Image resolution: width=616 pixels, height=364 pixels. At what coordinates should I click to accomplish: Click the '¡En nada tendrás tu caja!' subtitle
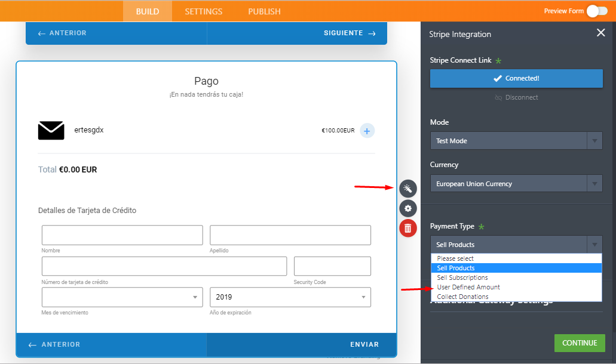click(x=206, y=94)
